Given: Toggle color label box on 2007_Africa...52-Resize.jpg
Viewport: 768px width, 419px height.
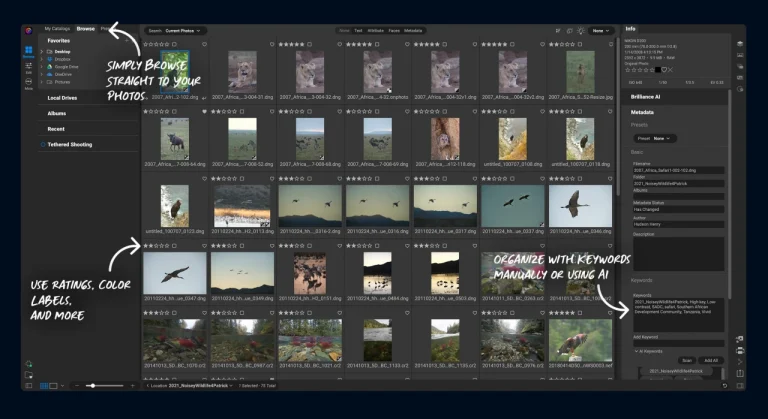Looking at the screenshot, I should point(580,44).
